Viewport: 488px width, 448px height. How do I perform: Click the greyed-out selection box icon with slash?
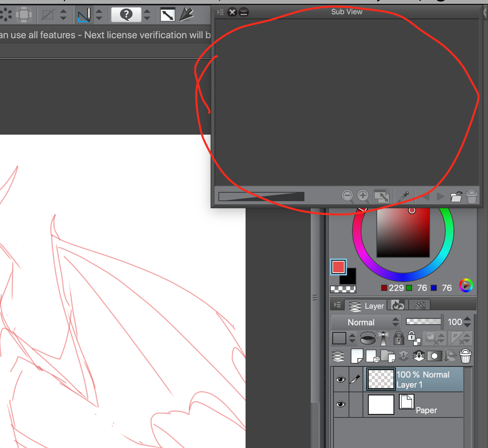(48, 15)
